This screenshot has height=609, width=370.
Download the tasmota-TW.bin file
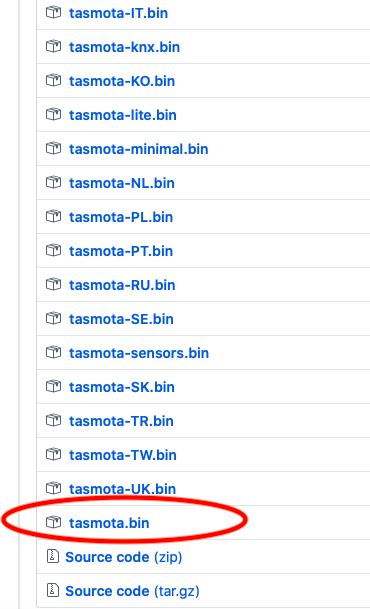123,455
